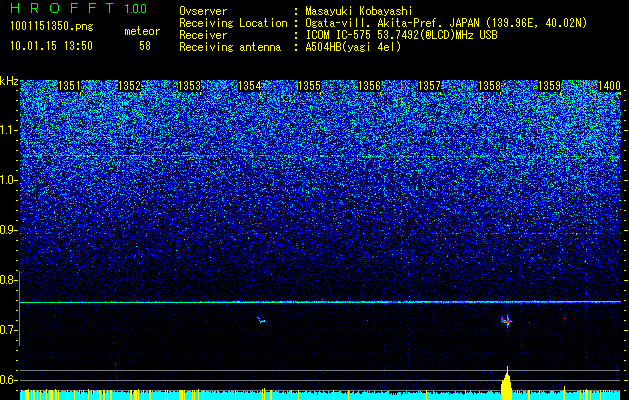
Task: Select the filename 1001151350.png
Action: pyautogui.click(x=52, y=27)
